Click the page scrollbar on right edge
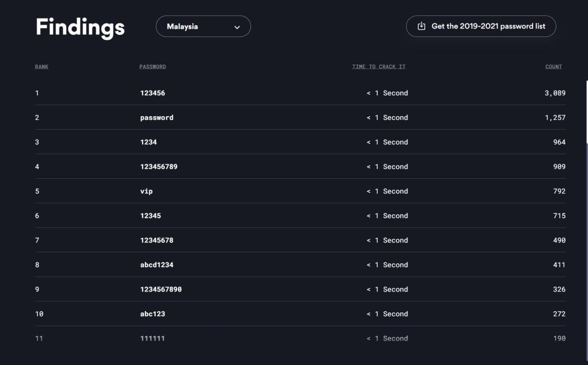Viewport: 588px width, 365px height. click(586, 112)
